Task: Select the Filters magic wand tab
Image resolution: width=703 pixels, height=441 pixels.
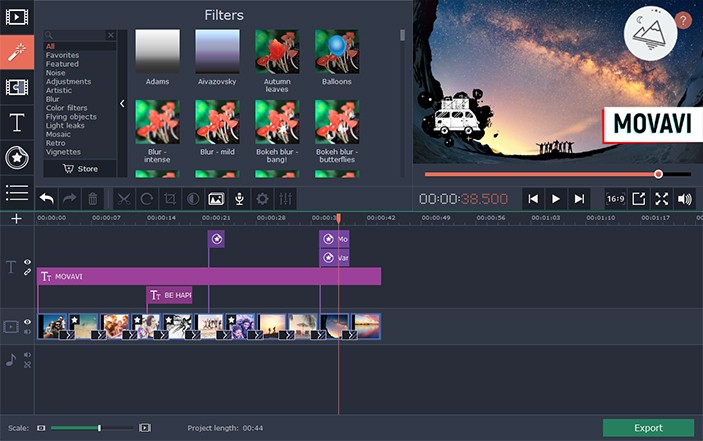Action: [x=17, y=52]
